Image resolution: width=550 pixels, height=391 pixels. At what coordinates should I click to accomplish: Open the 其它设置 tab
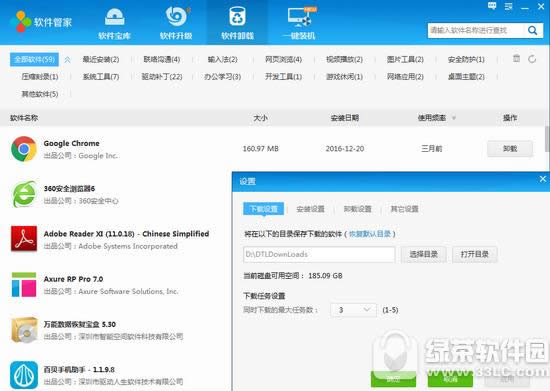tap(404, 209)
